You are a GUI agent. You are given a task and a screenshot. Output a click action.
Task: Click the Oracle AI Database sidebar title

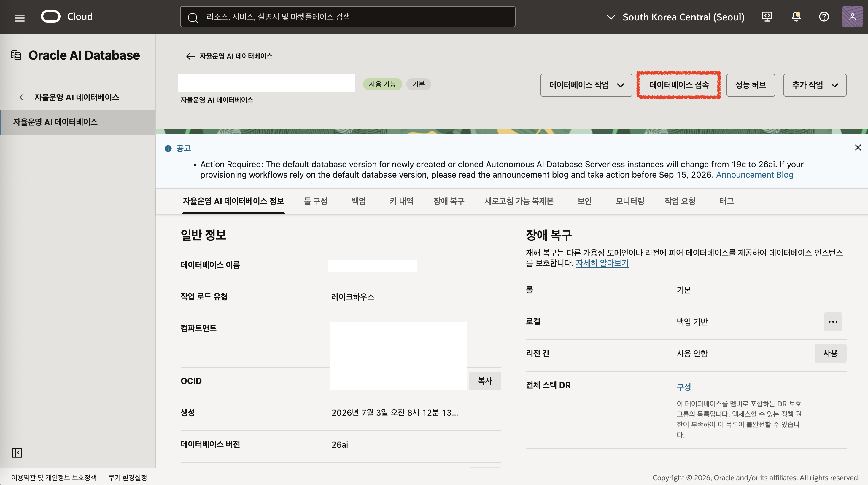pyautogui.click(x=84, y=55)
